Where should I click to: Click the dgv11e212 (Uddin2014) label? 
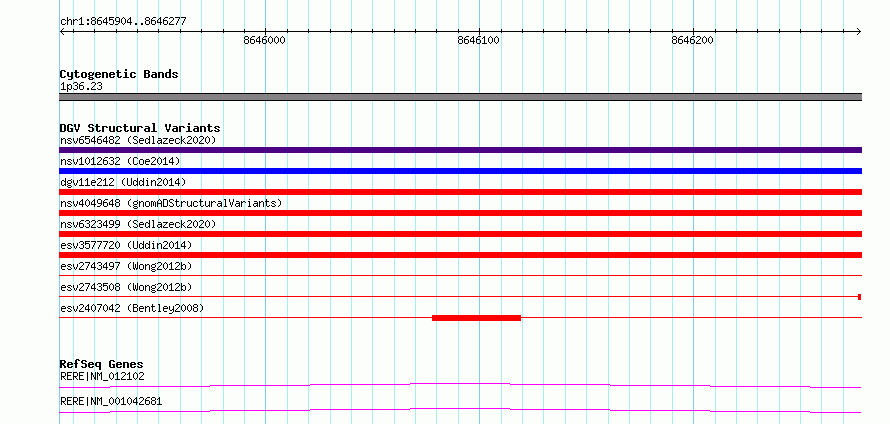123,182
